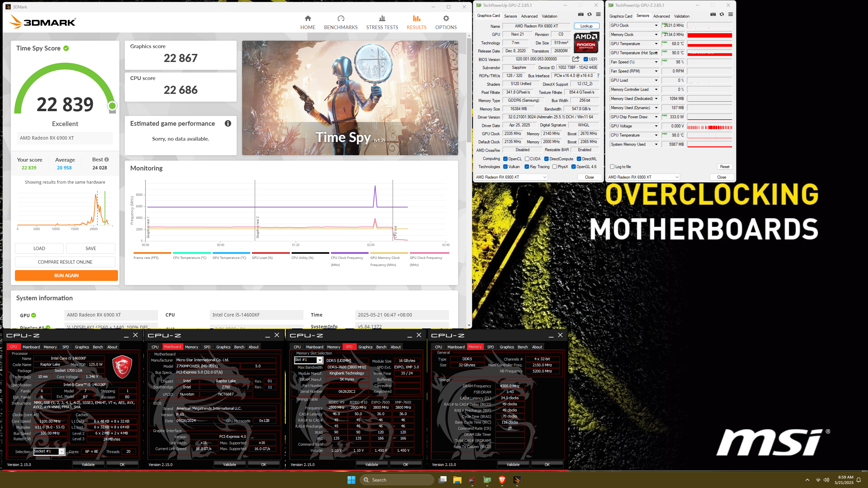The width and height of the screenshot is (868, 488).
Task: Click the GPU Clock Frequency pink legend swatch
Action: (x=429, y=253)
